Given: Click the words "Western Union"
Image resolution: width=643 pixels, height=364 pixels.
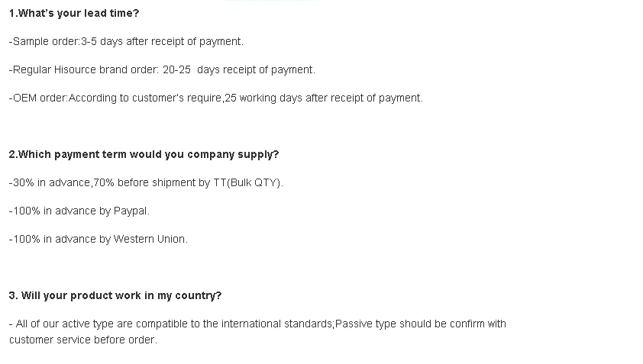Looking at the screenshot, I should pos(150,239).
